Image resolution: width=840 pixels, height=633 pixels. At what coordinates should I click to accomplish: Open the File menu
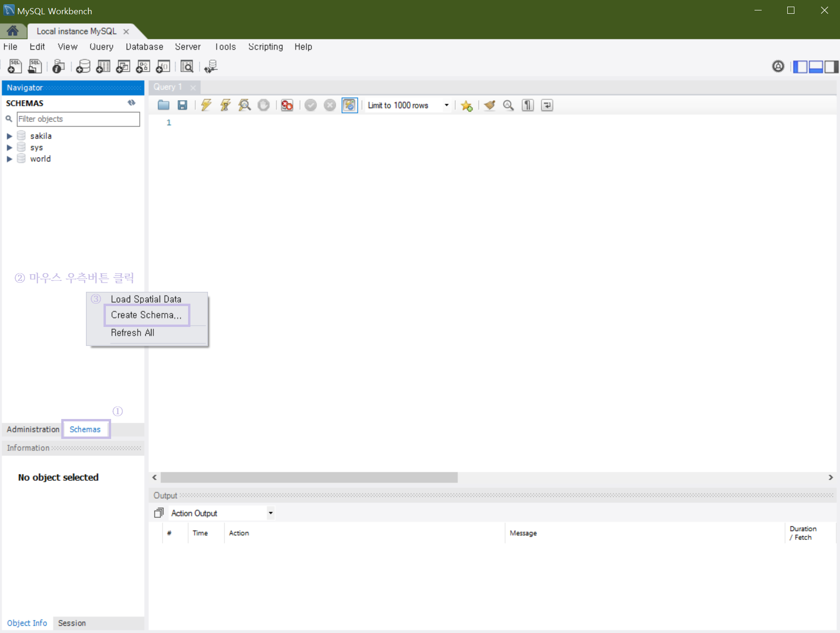[10, 47]
